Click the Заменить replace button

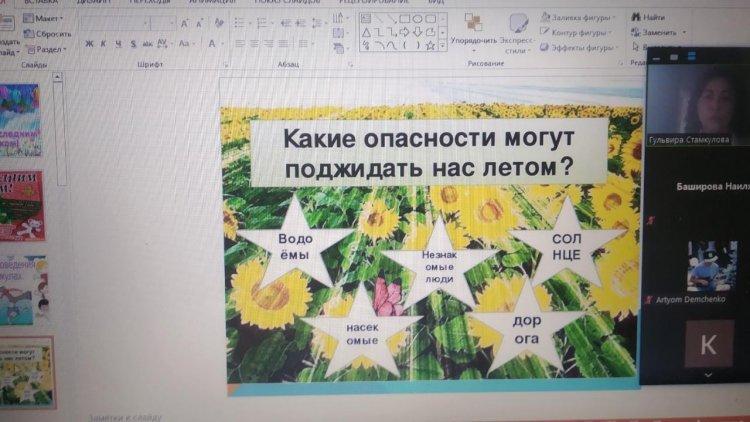[x=658, y=33]
